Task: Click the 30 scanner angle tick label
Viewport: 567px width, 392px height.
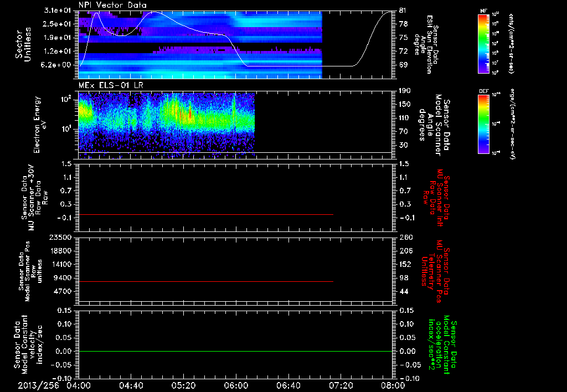Action: tap(403, 145)
